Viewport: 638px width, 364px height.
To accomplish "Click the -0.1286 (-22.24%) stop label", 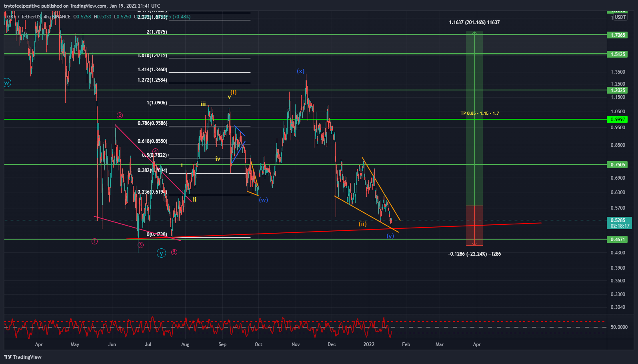I will [x=474, y=254].
